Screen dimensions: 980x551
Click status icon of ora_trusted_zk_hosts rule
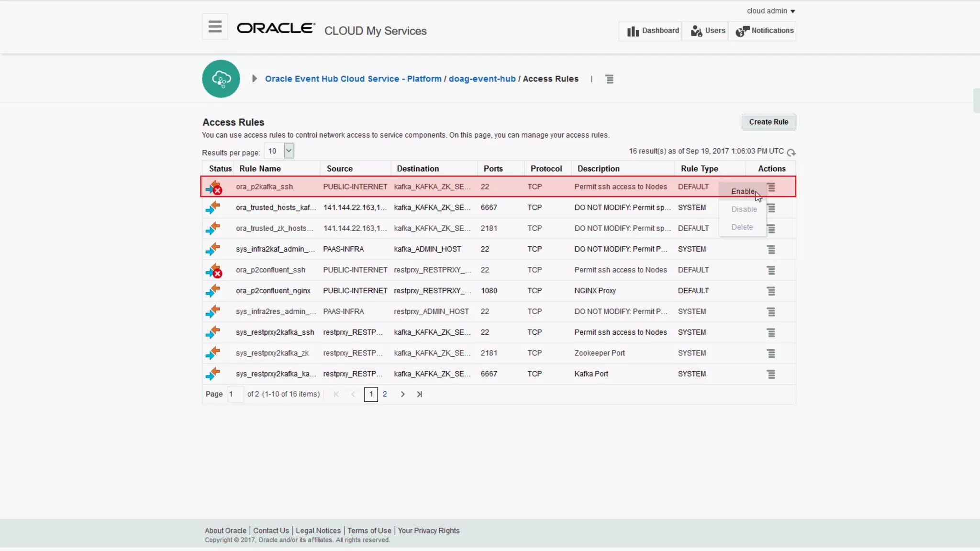pyautogui.click(x=213, y=228)
